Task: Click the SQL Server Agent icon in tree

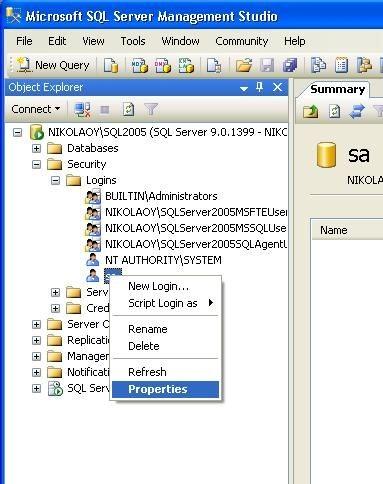Action: [x=55, y=388]
